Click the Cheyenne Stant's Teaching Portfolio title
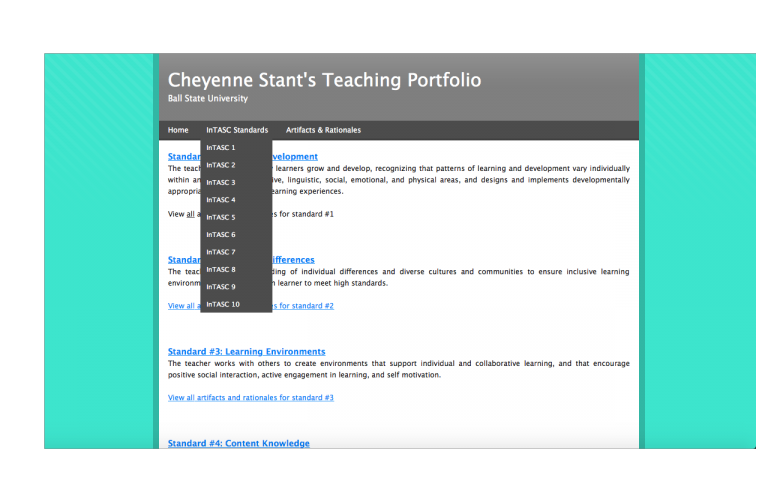The image size is (768, 480). (324, 80)
